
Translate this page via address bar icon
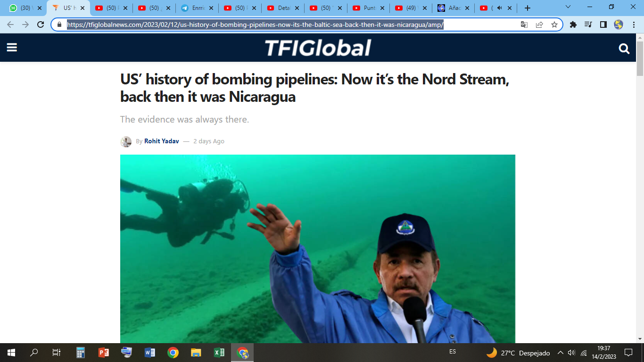[x=524, y=25]
